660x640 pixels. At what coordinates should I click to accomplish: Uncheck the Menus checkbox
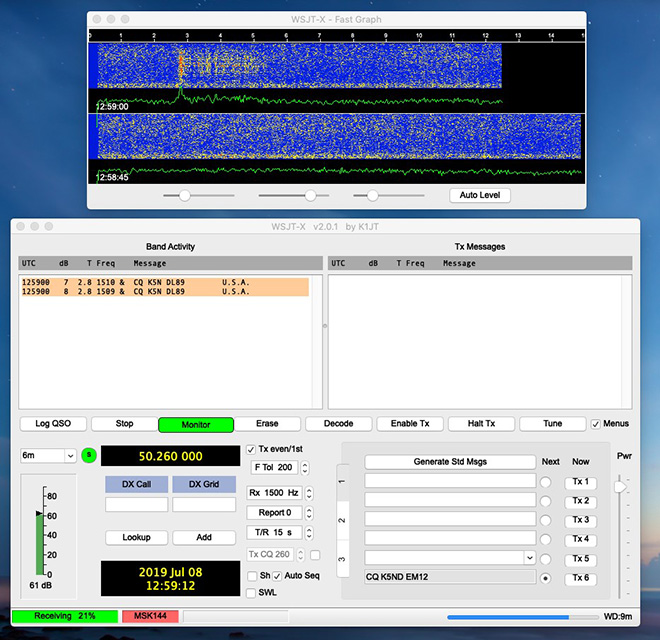tap(595, 424)
